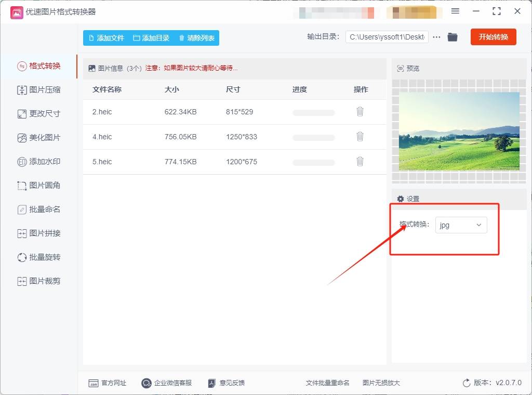
Task: Open the 意见反馈 feedback link
Action: pos(227,383)
